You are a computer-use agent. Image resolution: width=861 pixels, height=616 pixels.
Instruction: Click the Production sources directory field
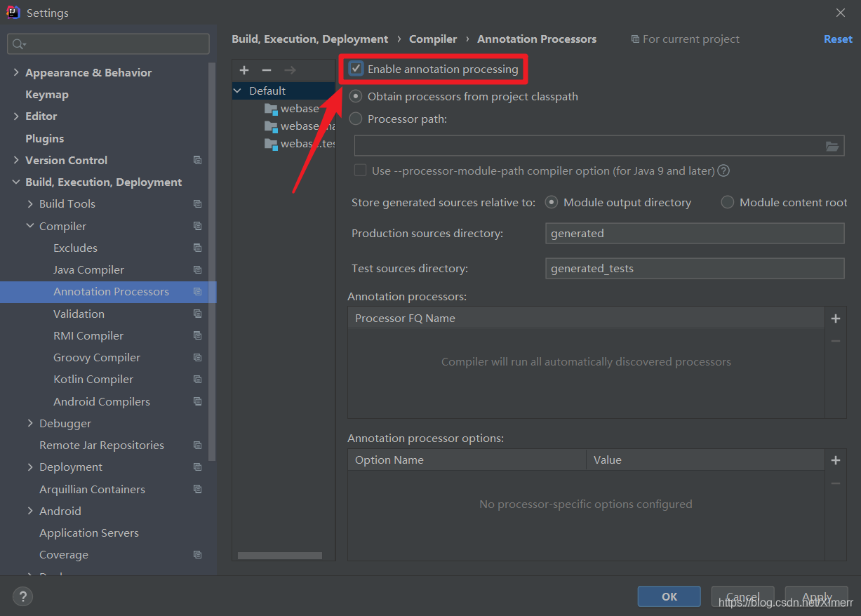[x=695, y=234]
